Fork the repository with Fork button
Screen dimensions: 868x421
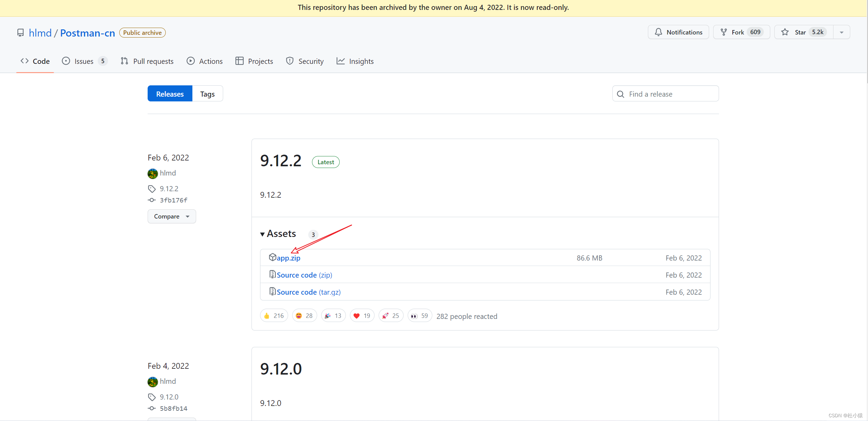[741, 32]
